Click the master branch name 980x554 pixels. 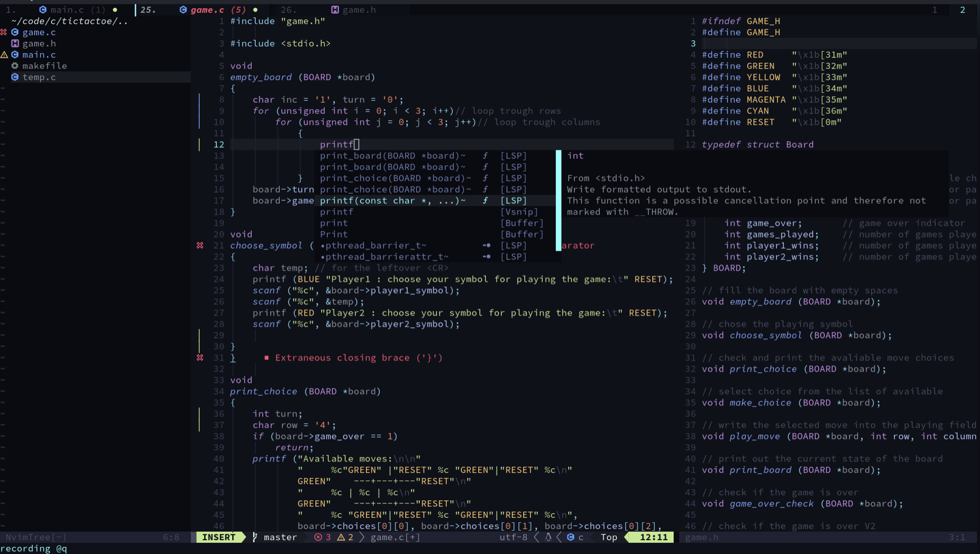(280, 537)
